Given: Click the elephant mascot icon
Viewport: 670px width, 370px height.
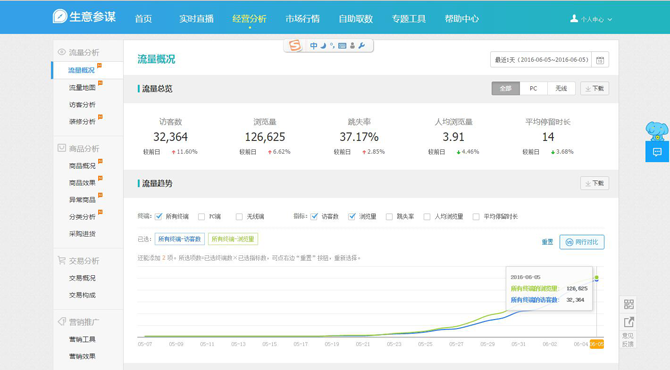Looking at the screenshot, I should [x=657, y=131].
